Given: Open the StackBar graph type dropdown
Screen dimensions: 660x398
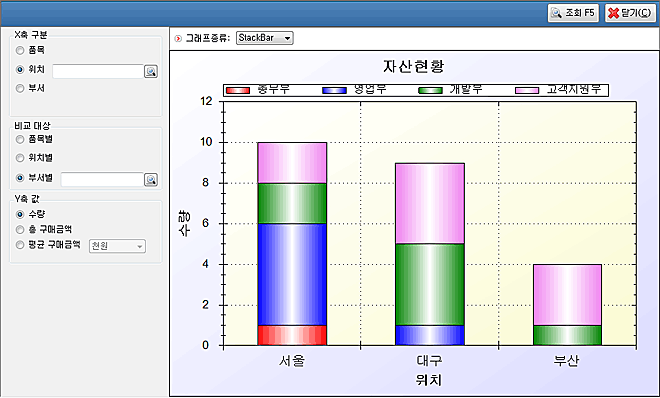Looking at the screenshot, I should (264, 38).
